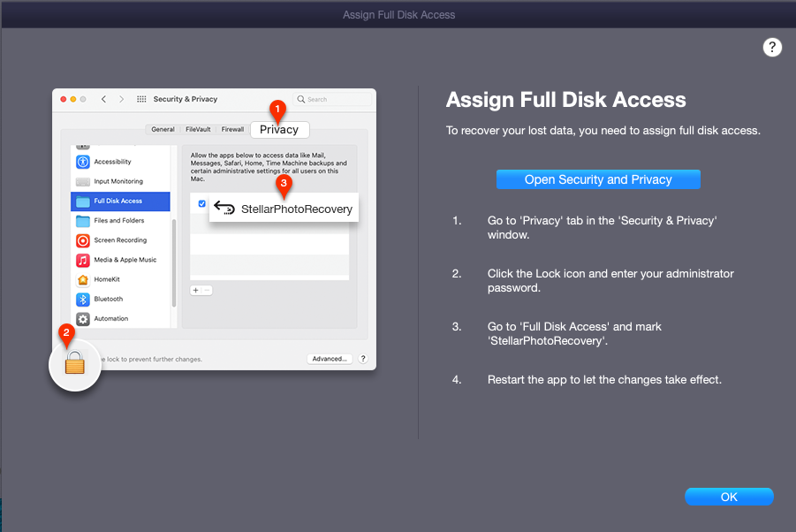This screenshot has height=532, width=796.
Task: Open the help question mark button
Action: pyautogui.click(x=772, y=47)
